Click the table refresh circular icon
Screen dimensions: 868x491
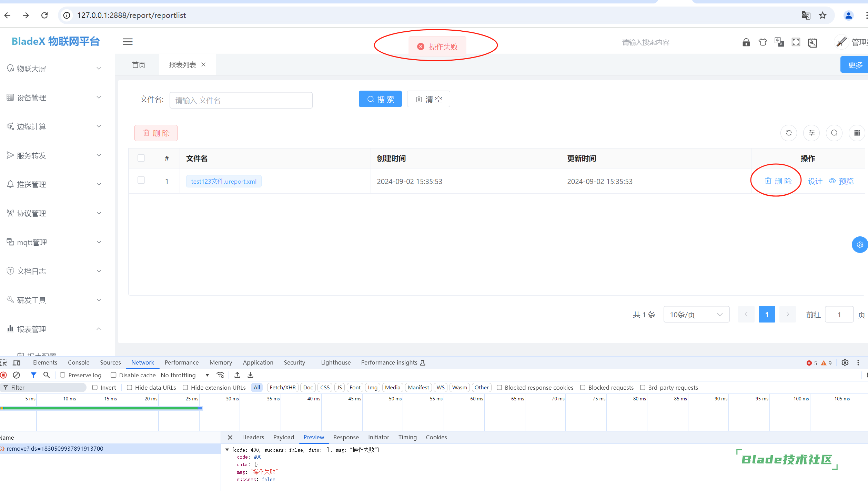tap(789, 133)
